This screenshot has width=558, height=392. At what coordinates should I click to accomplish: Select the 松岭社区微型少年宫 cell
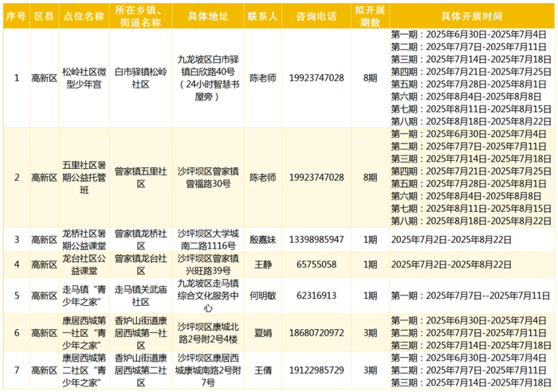(x=84, y=78)
